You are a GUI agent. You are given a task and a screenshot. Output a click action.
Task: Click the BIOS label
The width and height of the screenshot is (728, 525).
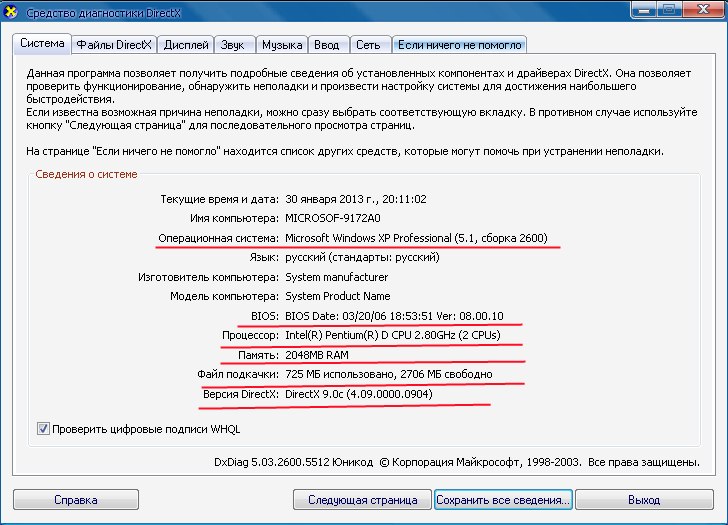click(265, 316)
